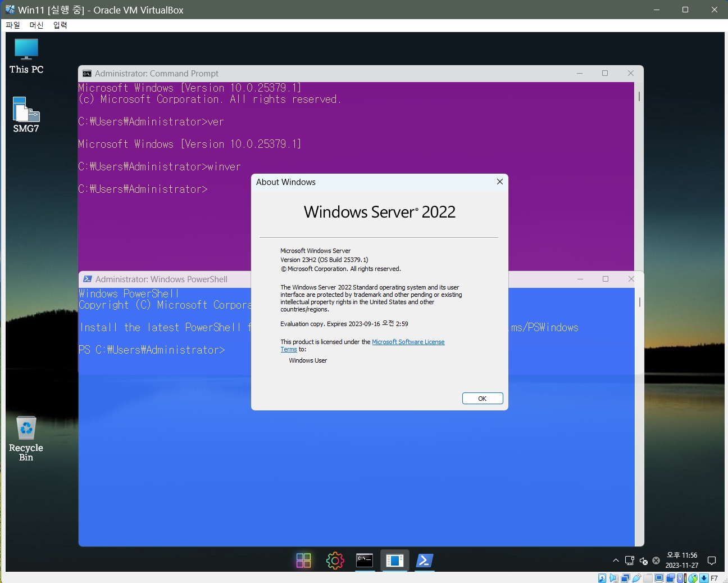This screenshot has height=583, width=728.
Task: Minimize the PowerShell window
Action: click(x=580, y=279)
